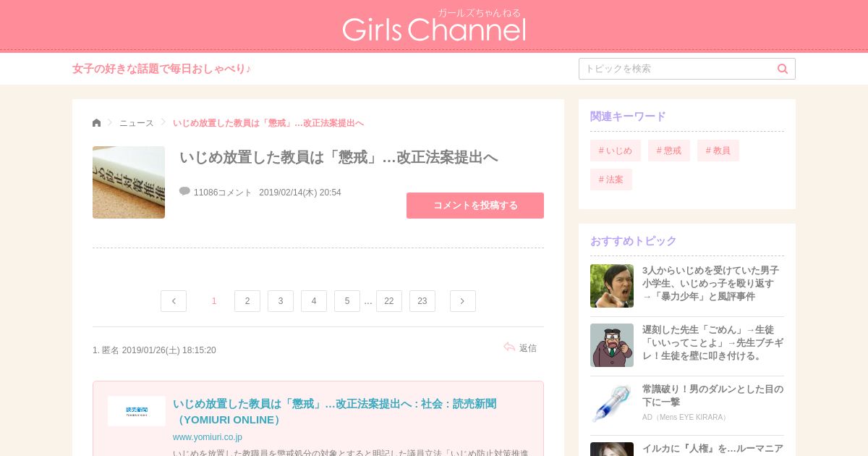The image size is (868, 456).
Task: Go to next page with right chevron
Action: click(x=463, y=301)
